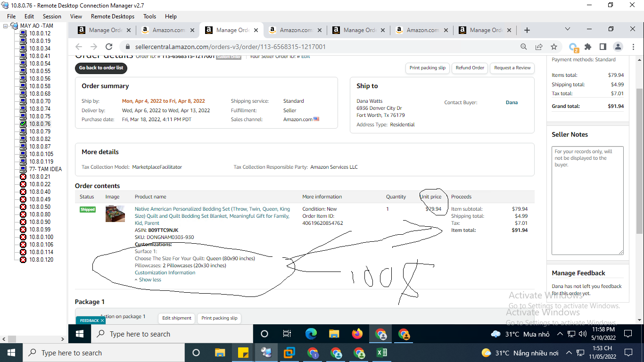
Task: Open the Edit menu in RDCMan
Action: (29, 16)
